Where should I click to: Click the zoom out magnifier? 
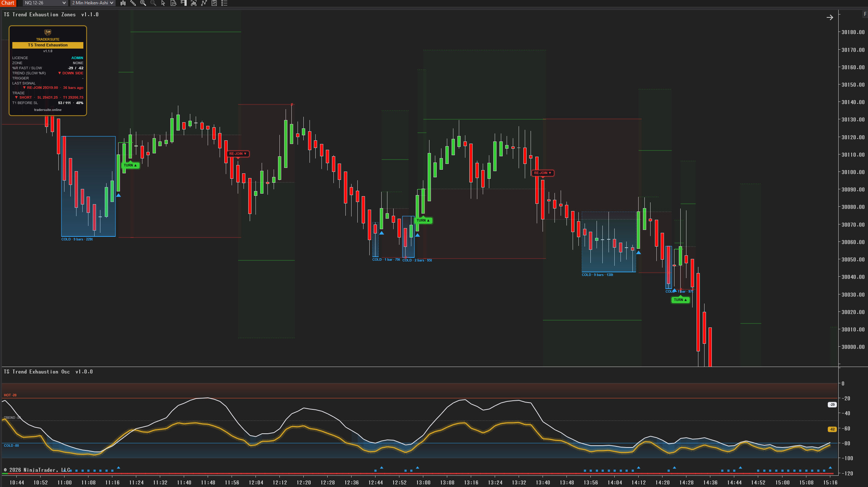tap(153, 3)
